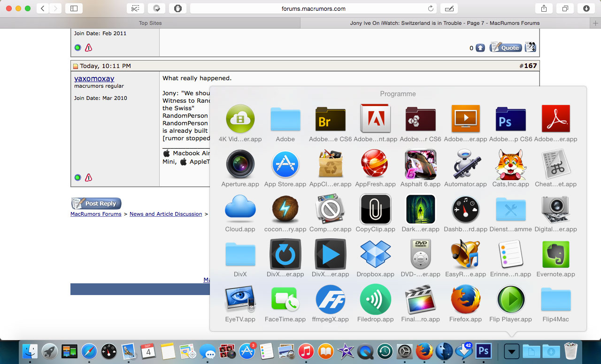Reload the forums.macrumors.com page

click(x=431, y=8)
